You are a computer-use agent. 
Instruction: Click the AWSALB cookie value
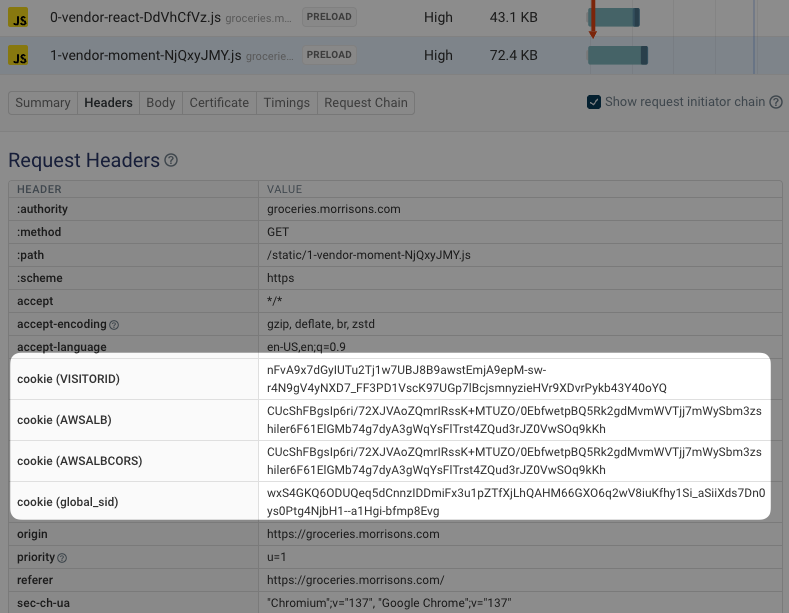click(514, 420)
